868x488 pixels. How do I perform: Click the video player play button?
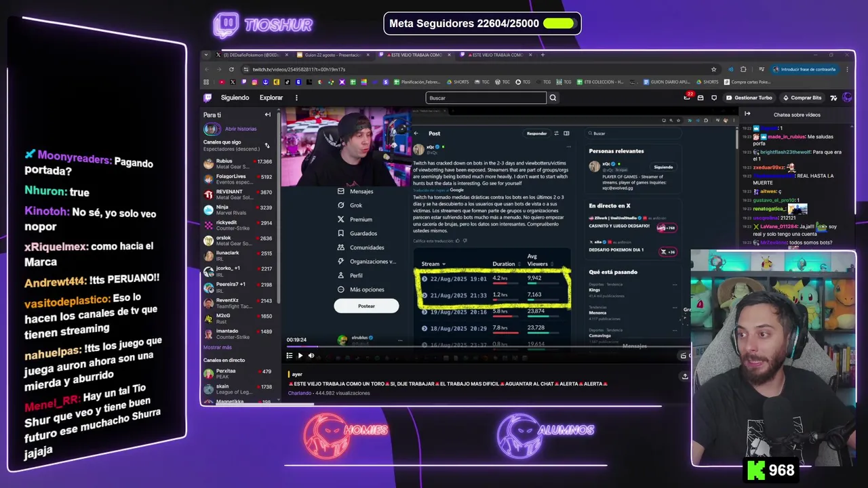300,355
